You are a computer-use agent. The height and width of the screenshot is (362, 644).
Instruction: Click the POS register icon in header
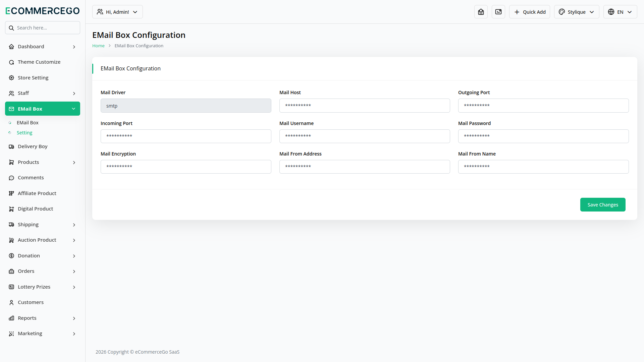[x=498, y=12]
